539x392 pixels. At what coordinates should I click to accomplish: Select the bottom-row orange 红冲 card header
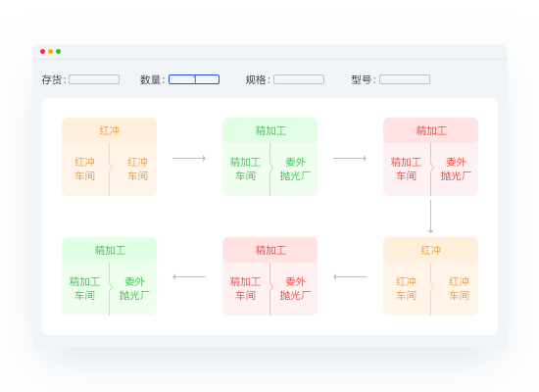click(431, 250)
